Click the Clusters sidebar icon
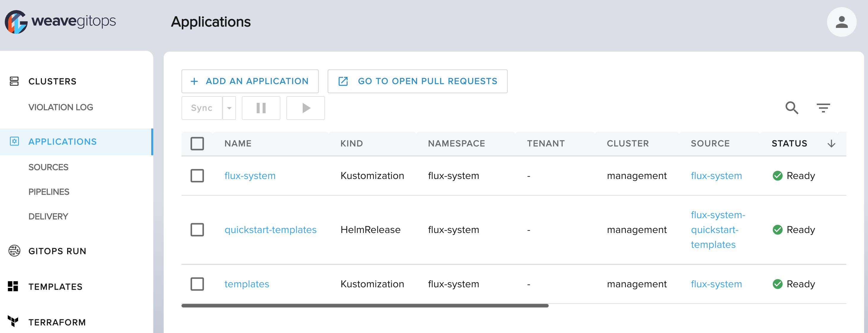This screenshot has height=333, width=868. tap(14, 81)
